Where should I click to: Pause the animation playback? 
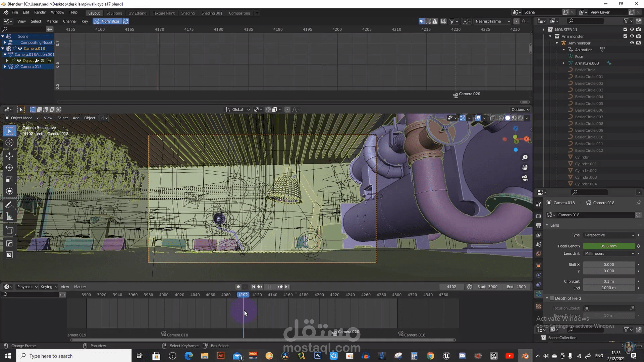coord(270,287)
